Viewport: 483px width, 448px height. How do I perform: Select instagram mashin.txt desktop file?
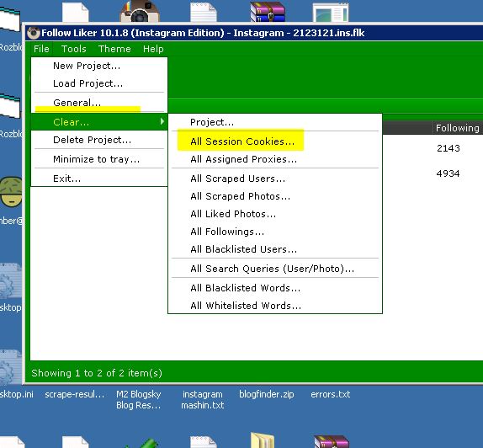[x=203, y=400]
